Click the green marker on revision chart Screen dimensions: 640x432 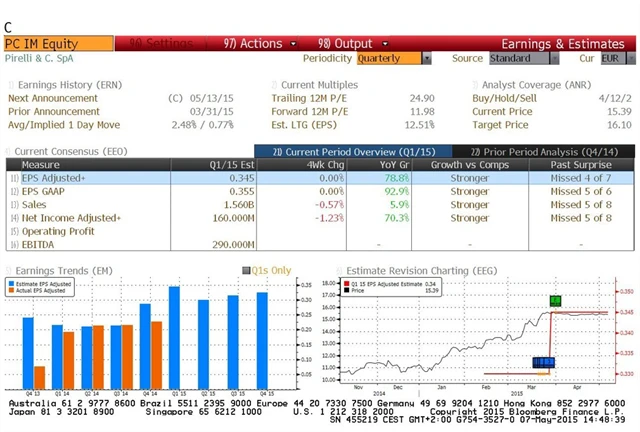point(556,300)
